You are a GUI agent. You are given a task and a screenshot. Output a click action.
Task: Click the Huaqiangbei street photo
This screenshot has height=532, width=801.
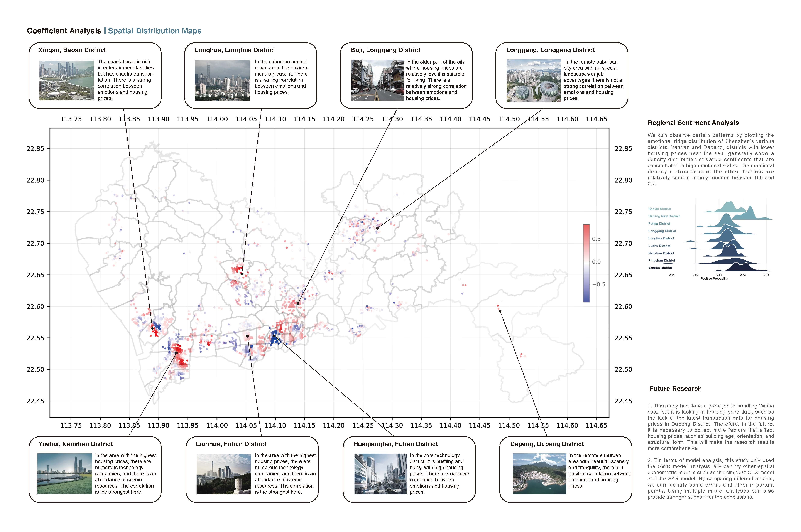click(380, 474)
